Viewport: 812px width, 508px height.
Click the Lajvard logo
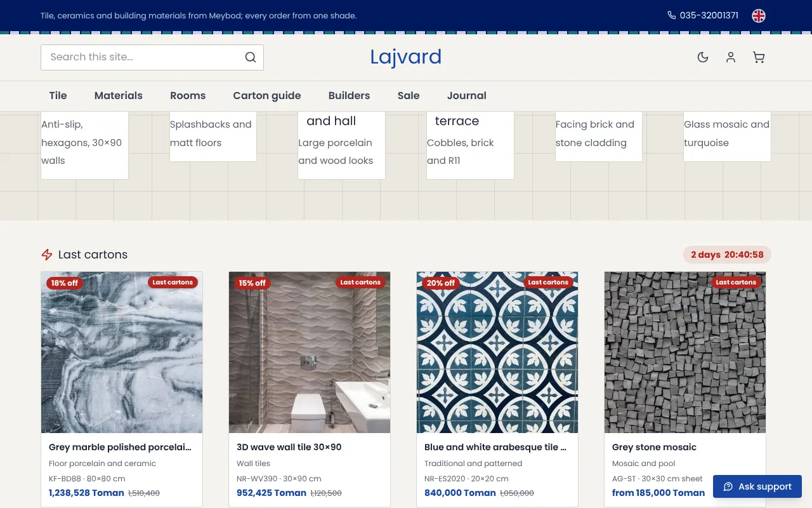pyautogui.click(x=406, y=57)
